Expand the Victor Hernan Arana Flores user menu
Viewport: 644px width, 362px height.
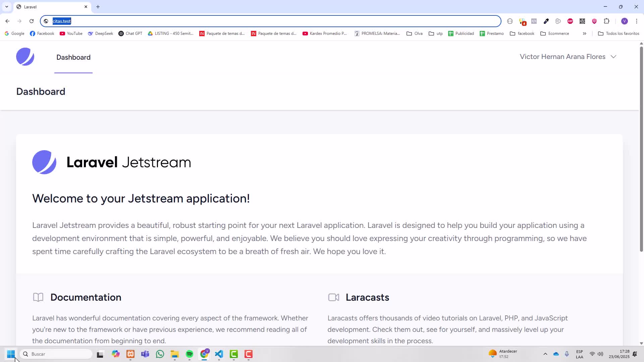click(568, 57)
